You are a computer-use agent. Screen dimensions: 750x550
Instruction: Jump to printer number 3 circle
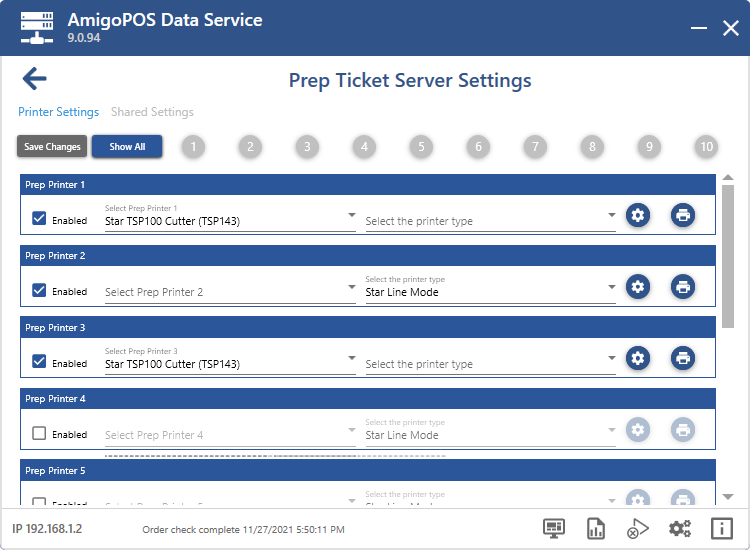pyautogui.click(x=307, y=146)
